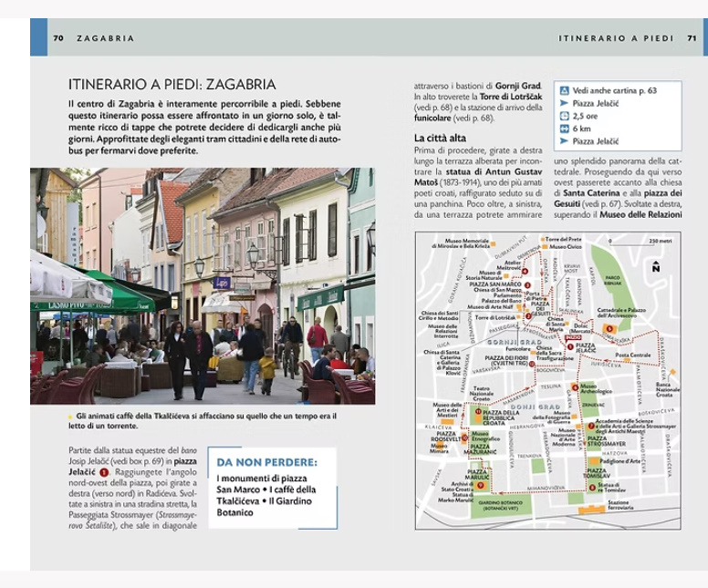Click the yellow bullet before the photo caption

coord(70,417)
